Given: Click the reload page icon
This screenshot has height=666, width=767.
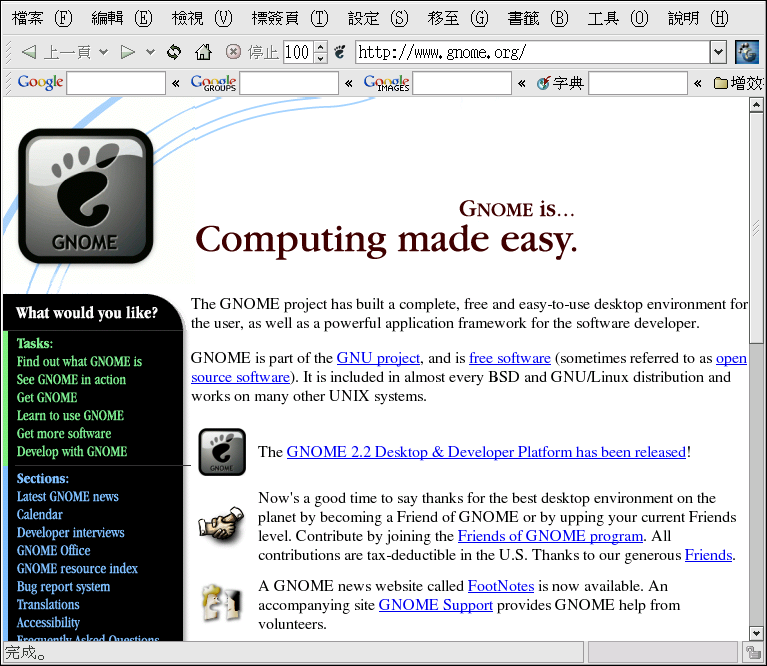Looking at the screenshot, I should click(174, 52).
